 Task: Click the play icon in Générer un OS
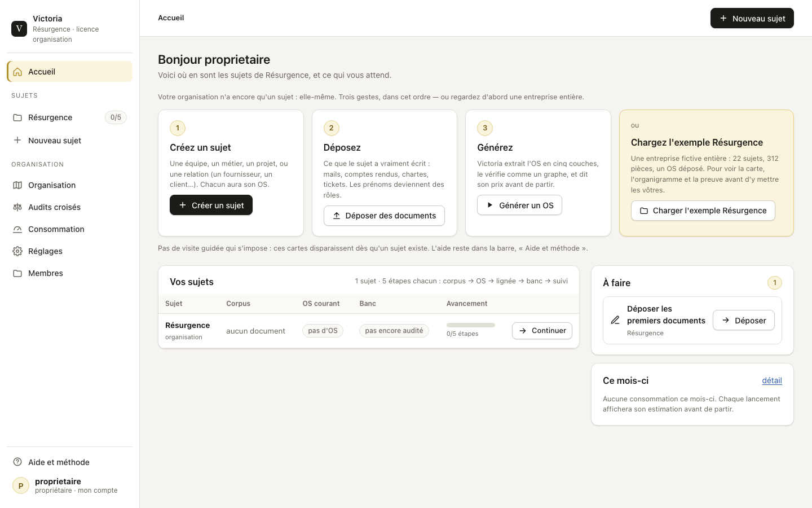[490, 205]
